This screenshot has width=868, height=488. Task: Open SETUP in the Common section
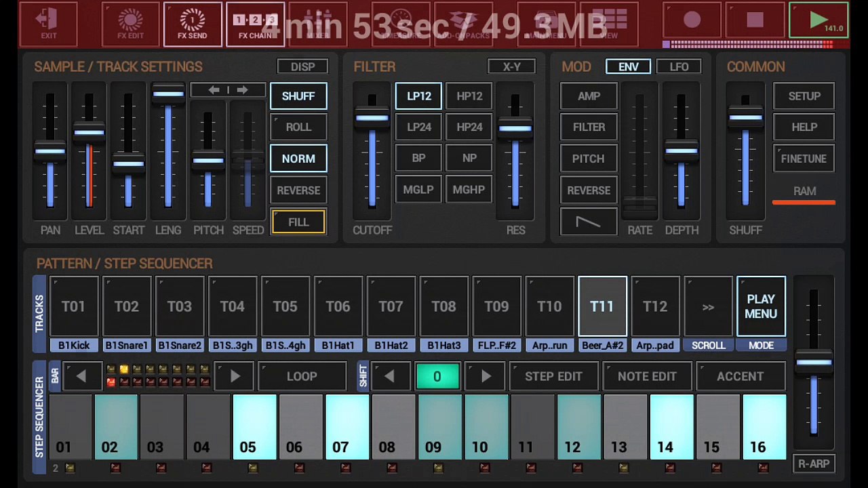804,96
